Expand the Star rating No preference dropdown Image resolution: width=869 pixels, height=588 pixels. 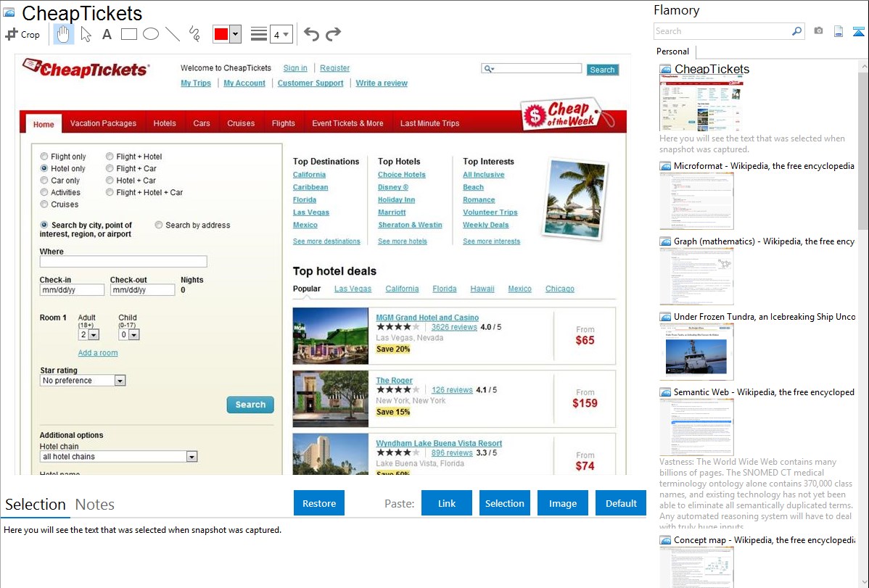point(120,381)
